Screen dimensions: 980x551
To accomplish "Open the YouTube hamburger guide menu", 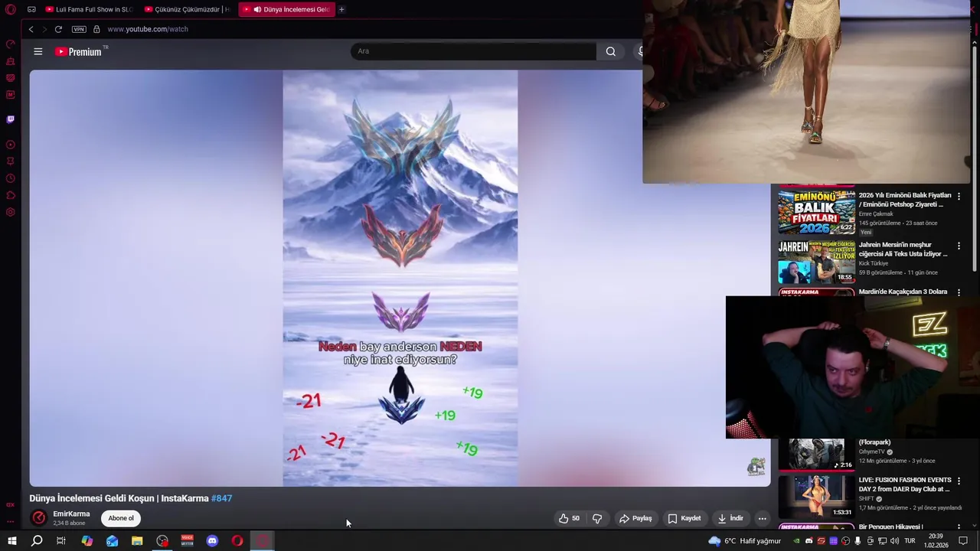I will click(38, 51).
